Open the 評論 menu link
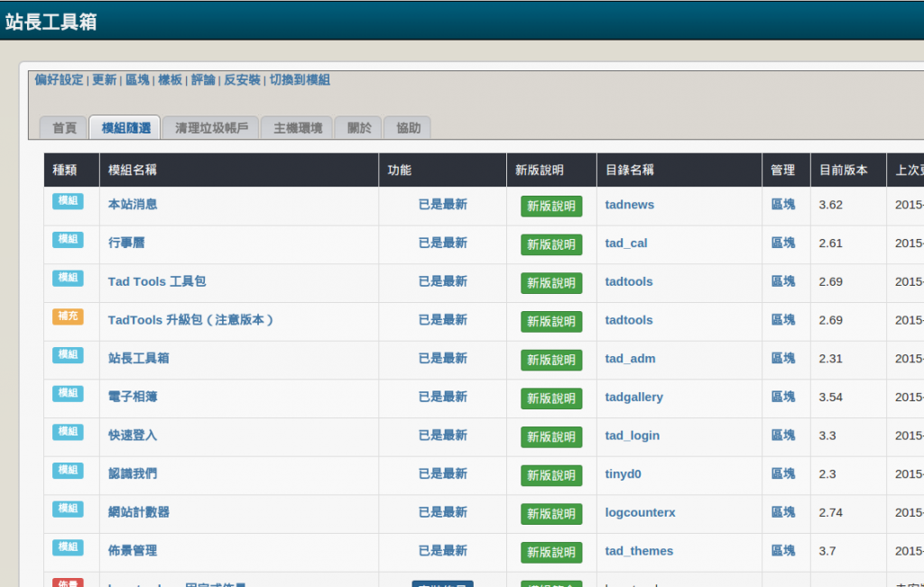The width and height of the screenshot is (924, 587). (203, 80)
